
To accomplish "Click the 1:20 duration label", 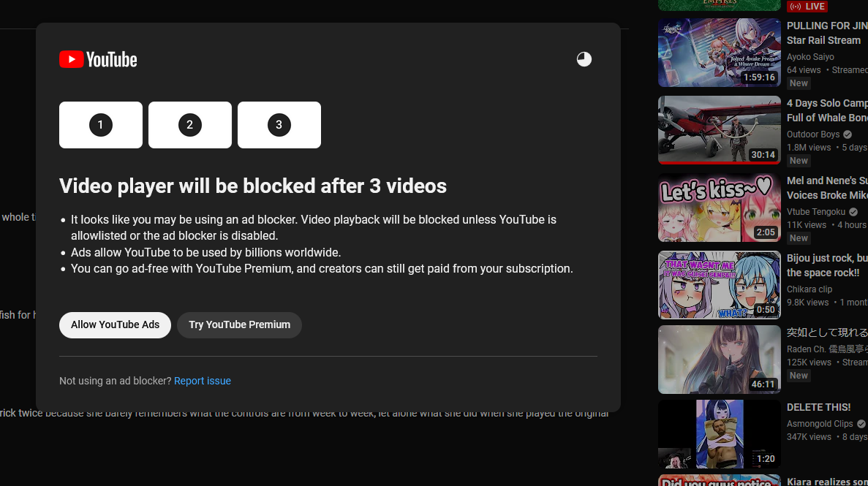I will click(766, 459).
